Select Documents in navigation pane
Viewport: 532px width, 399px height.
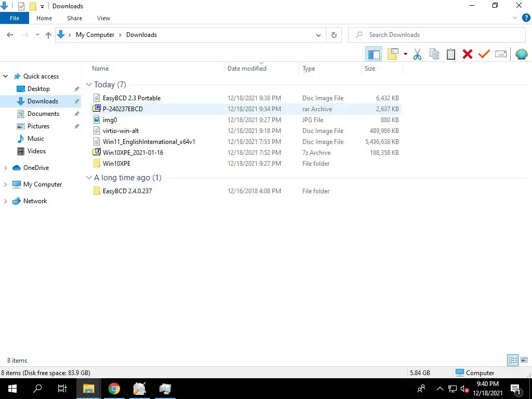(x=43, y=114)
